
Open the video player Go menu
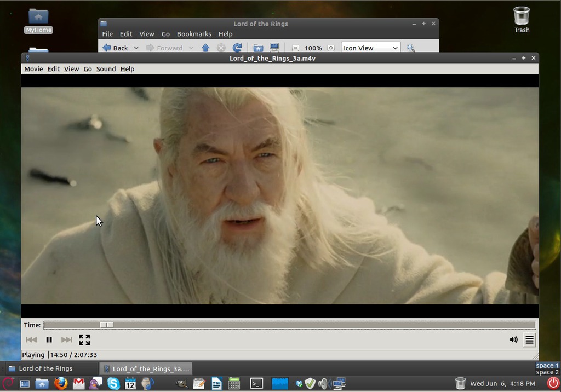[x=88, y=69]
